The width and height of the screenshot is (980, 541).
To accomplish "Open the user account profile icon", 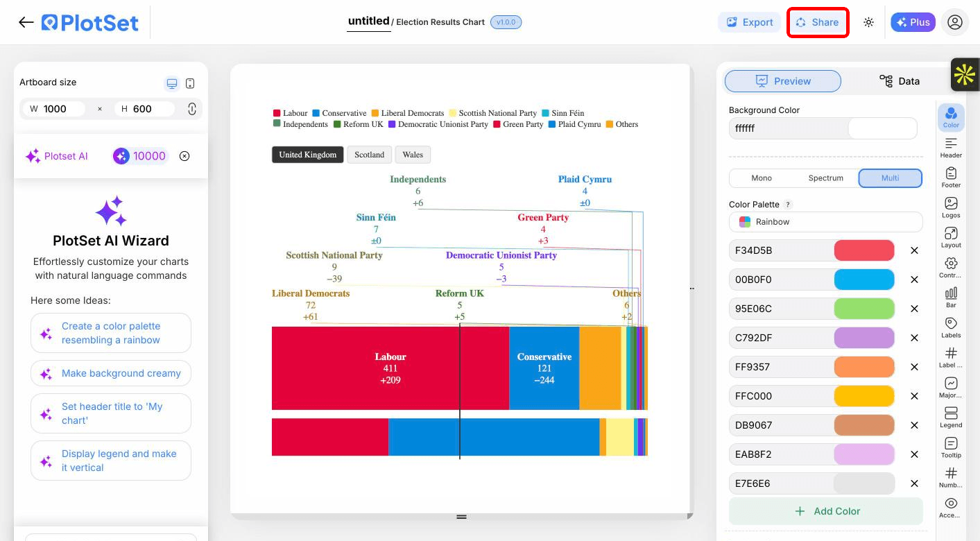I will click(955, 22).
